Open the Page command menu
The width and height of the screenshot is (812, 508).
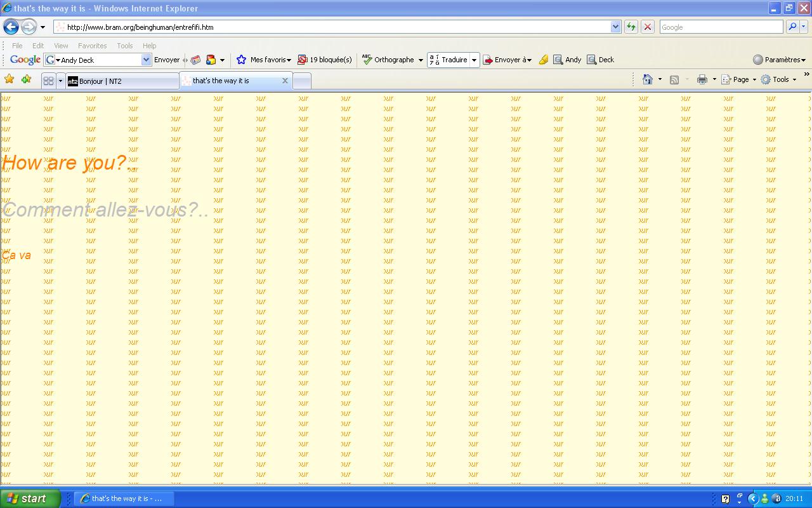pyautogui.click(x=739, y=79)
